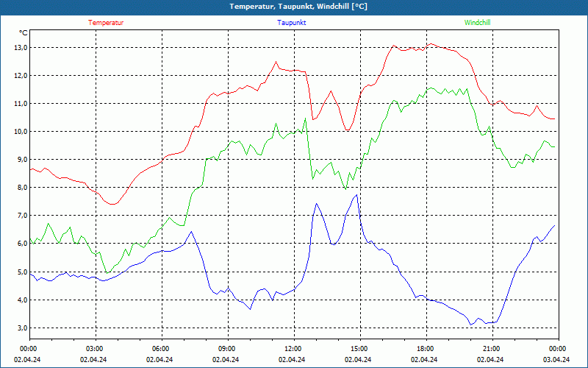Click the 09:00 time axis label
Viewport: 588px width, 368px height.
point(226,349)
